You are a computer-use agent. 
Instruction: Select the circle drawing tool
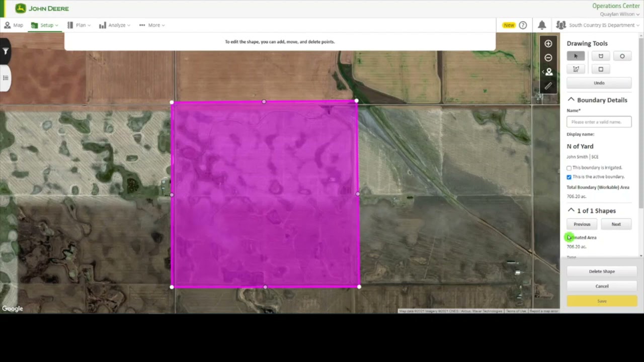point(622,56)
